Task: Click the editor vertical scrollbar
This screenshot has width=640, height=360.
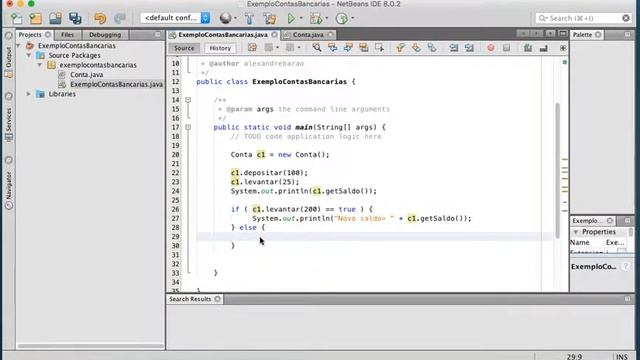Action: pyautogui.click(x=558, y=171)
